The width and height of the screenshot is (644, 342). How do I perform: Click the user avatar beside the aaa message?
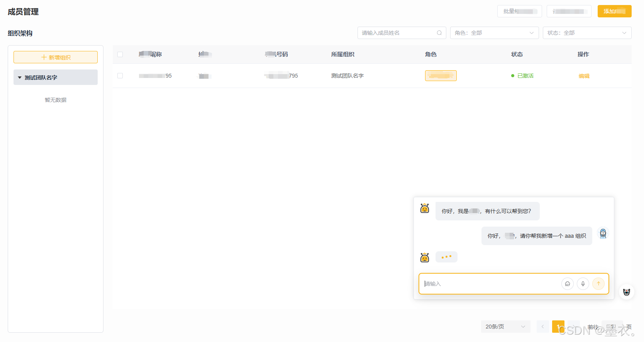coord(603,234)
